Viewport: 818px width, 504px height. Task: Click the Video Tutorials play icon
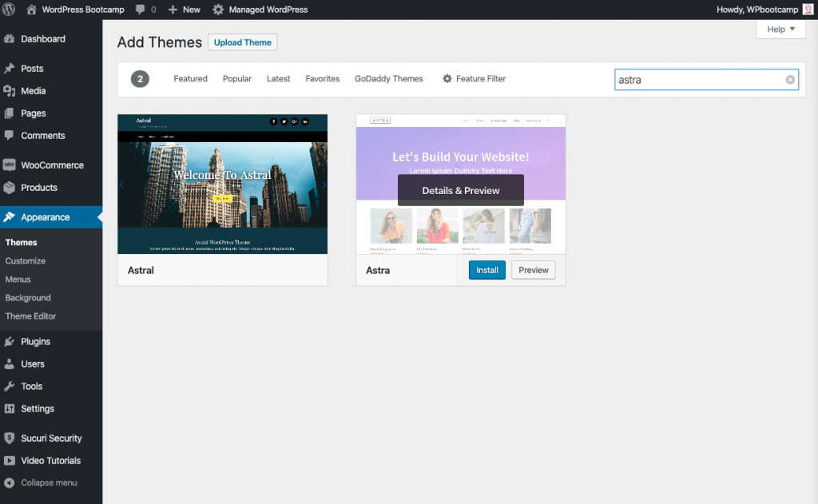click(x=10, y=461)
